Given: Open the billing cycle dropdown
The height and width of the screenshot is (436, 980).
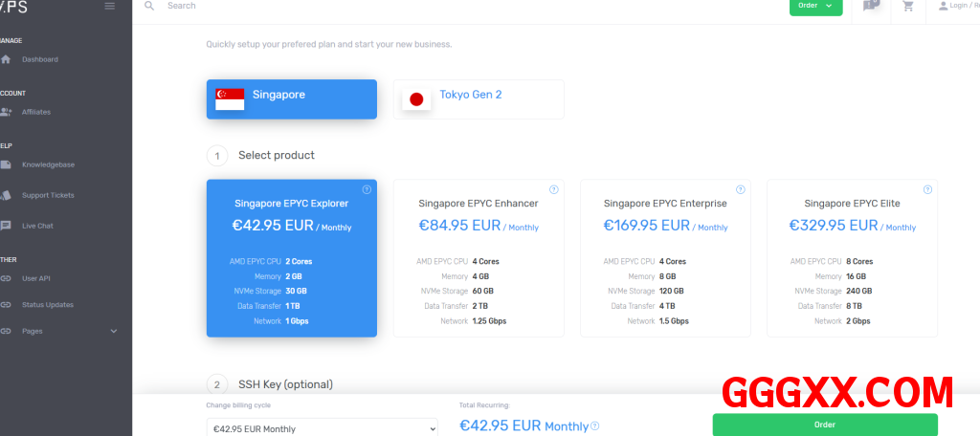Looking at the screenshot, I should pyautogui.click(x=322, y=428).
